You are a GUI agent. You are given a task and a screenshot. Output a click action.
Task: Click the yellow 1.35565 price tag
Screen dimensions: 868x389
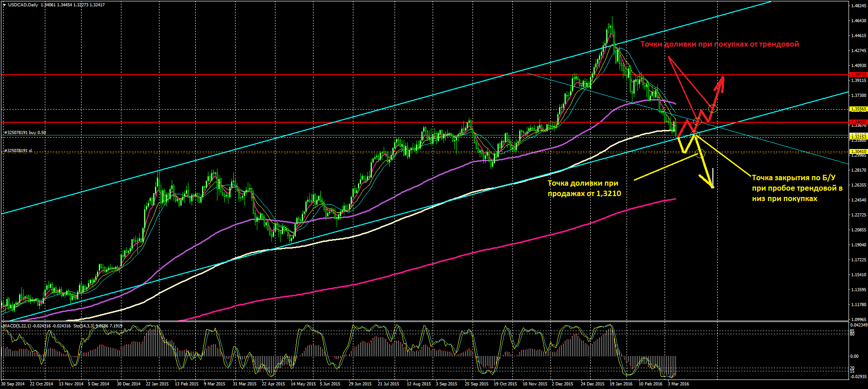pyautogui.click(x=858, y=109)
